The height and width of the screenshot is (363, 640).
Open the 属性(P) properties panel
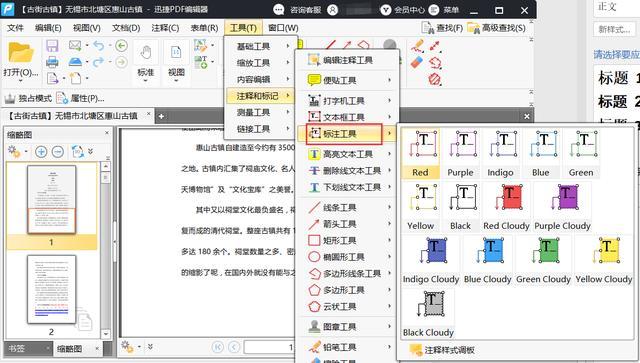pos(80,98)
